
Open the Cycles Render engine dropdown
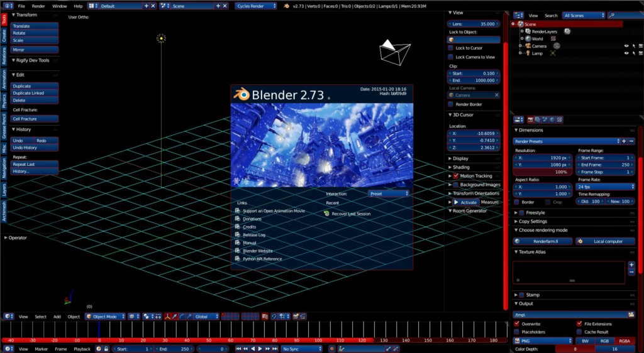click(x=256, y=6)
